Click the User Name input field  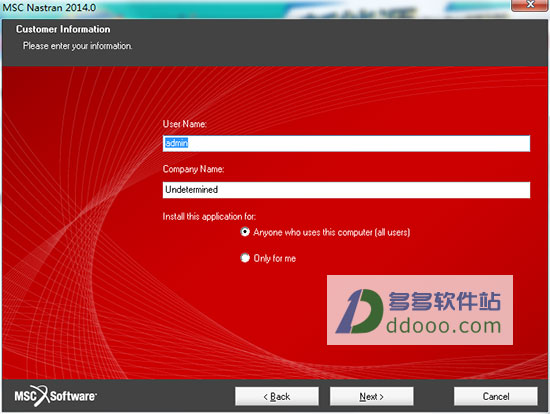346,143
